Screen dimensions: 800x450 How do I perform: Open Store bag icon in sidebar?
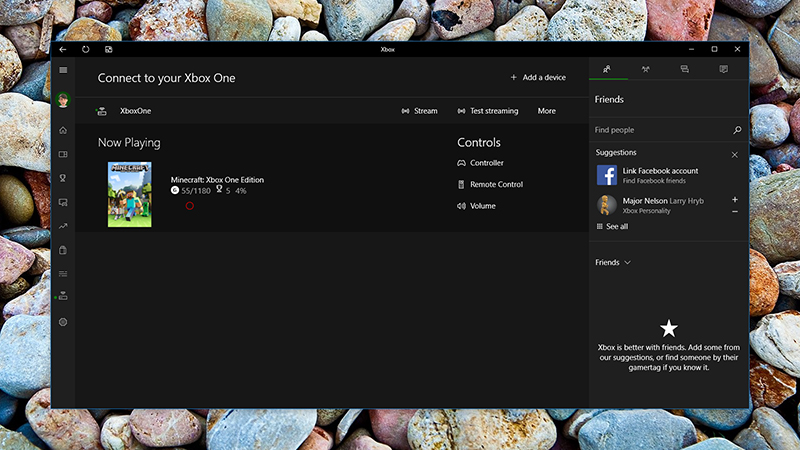pyautogui.click(x=63, y=250)
